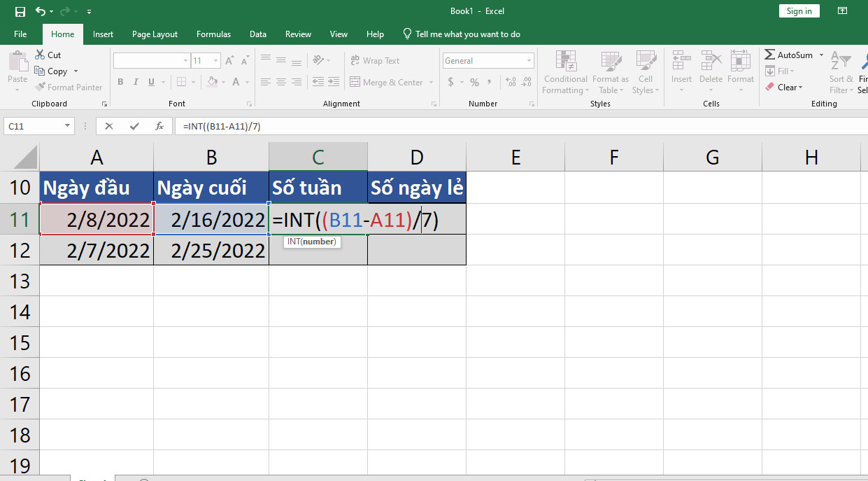Switch to the Data tab
868x481 pixels.
click(258, 34)
